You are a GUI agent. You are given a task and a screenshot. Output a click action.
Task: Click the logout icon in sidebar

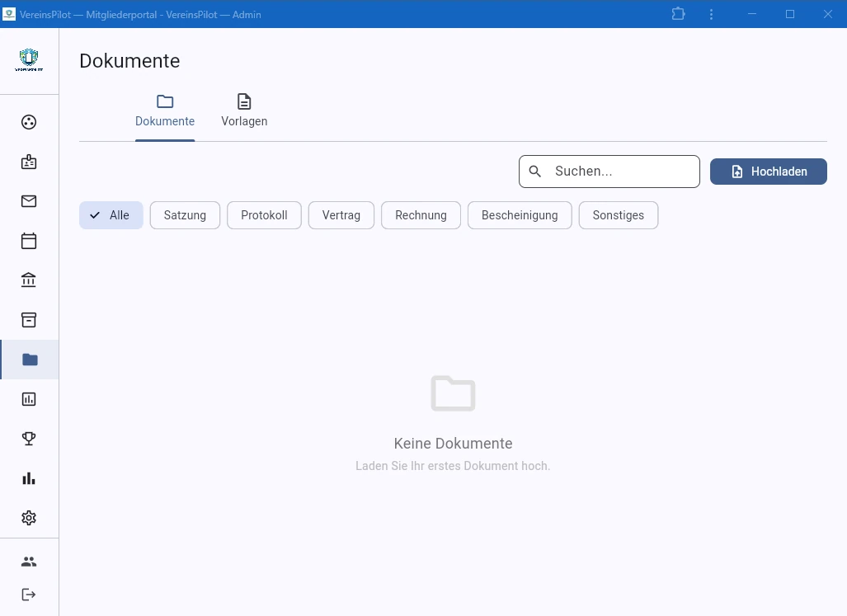pyautogui.click(x=29, y=595)
